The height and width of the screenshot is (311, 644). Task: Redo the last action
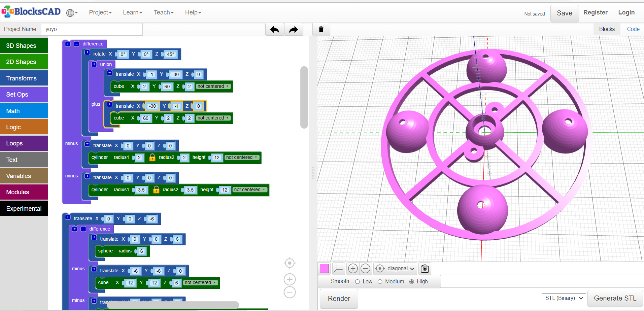(293, 29)
